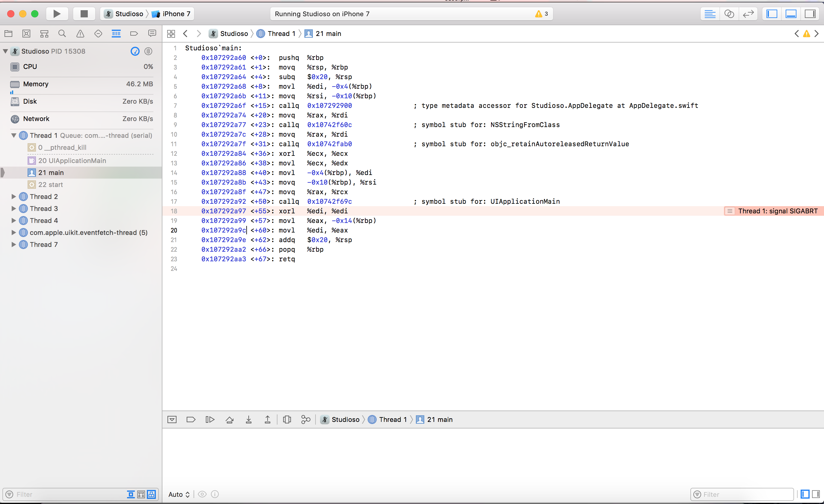The height and width of the screenshot is (504, 824).
Task: Toggle the inspectors panel visibility
Action: [810, 14]
